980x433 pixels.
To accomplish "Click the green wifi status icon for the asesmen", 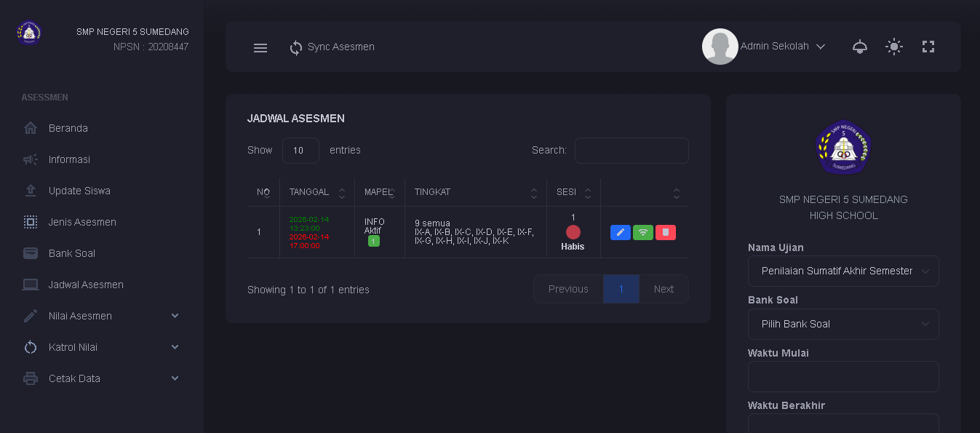I will 642,231.
